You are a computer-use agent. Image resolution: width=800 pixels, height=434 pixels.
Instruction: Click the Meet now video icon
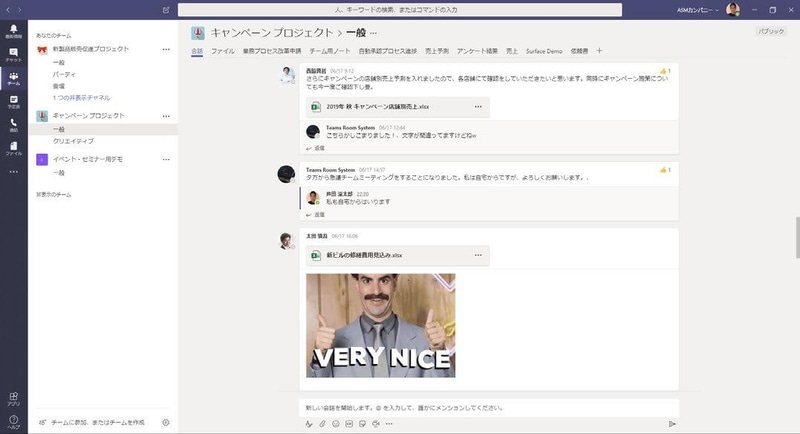[376, 424]
